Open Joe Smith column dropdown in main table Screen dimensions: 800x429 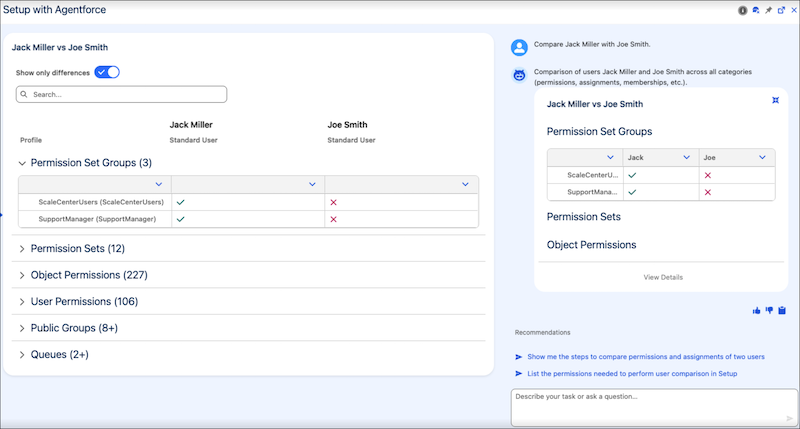pyautogui.click(x=465, y=185)
